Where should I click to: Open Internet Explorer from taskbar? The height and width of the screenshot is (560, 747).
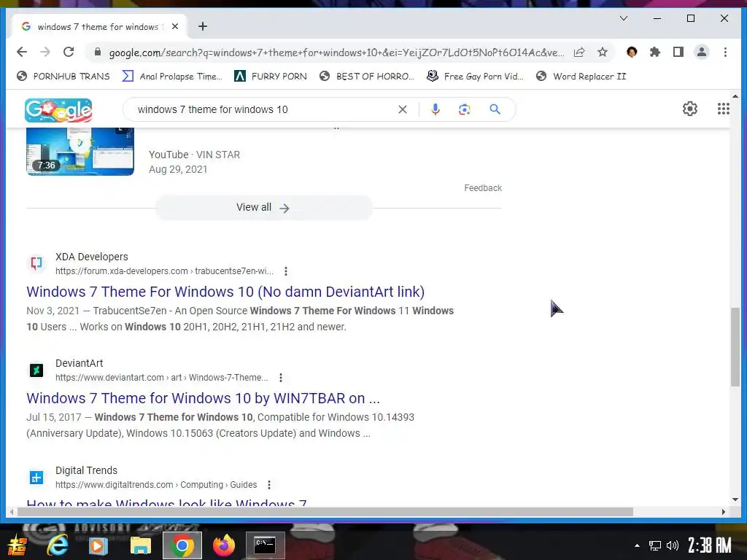(x=58, y=545)
